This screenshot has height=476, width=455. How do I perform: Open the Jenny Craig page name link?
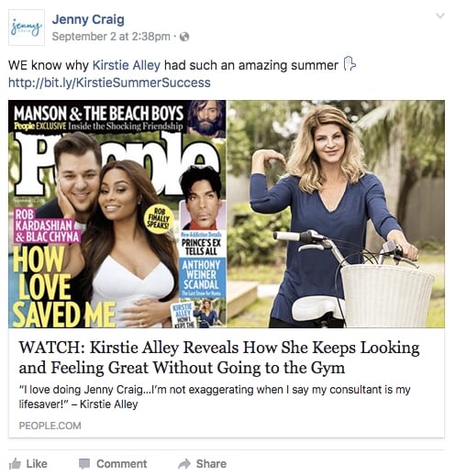(x=88, y=19)
